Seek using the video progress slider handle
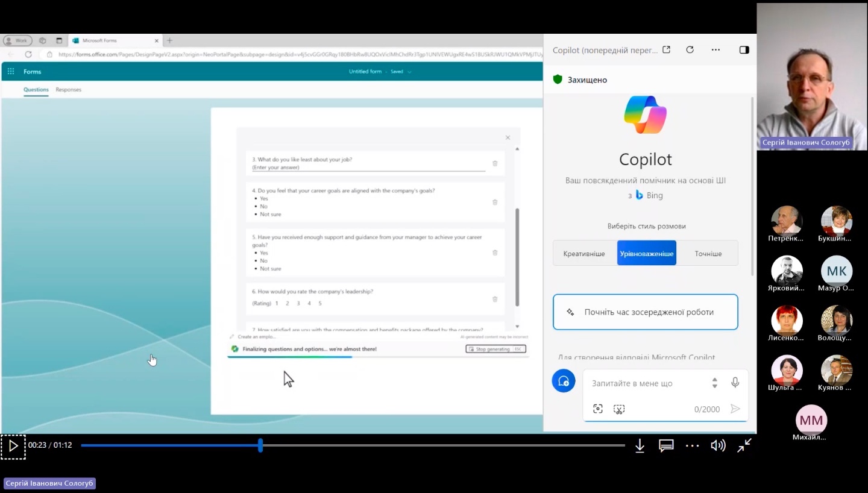The width and height of the screenshot is (868, 493). [260, 445]
